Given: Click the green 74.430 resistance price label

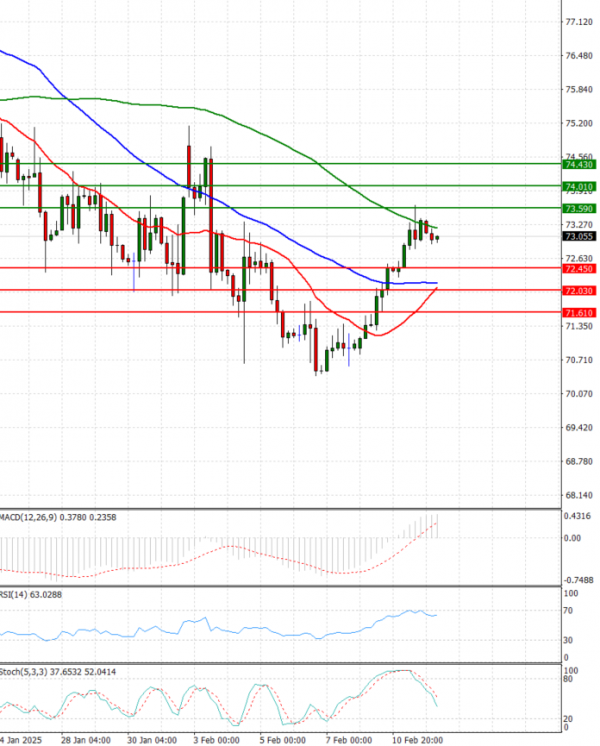Looking at the screenshot, I should point(579,165).
